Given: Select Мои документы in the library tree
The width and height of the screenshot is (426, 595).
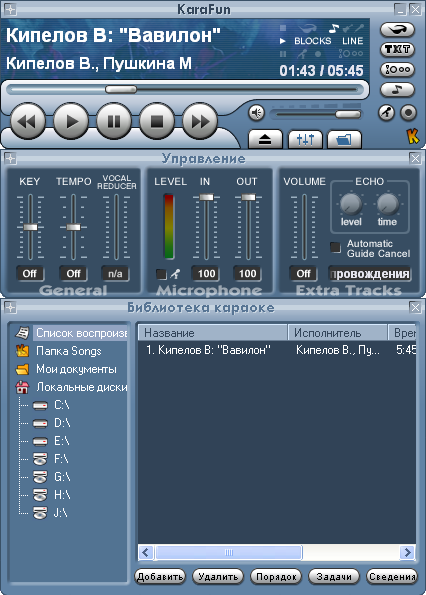Looking at the screenshot, I should click(x=76, y=369).
